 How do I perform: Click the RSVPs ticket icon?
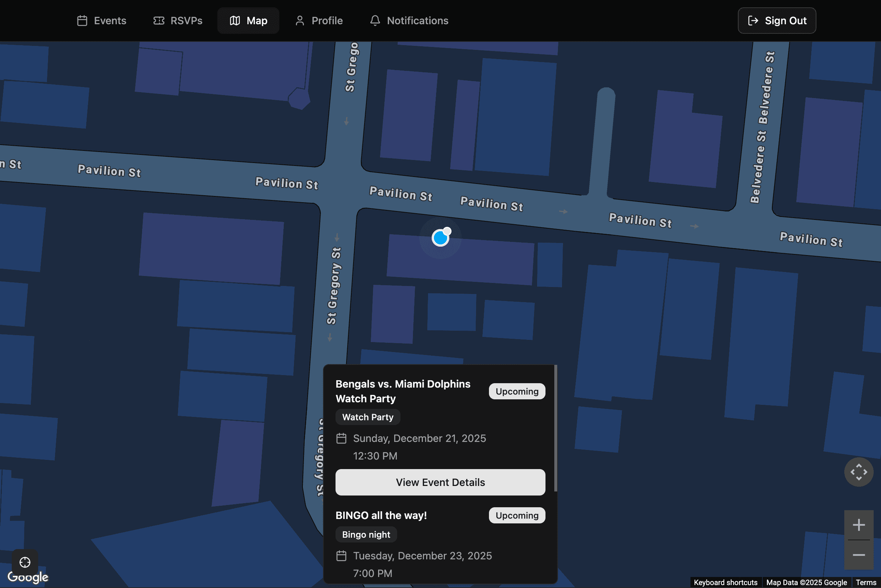coord(159,21)
